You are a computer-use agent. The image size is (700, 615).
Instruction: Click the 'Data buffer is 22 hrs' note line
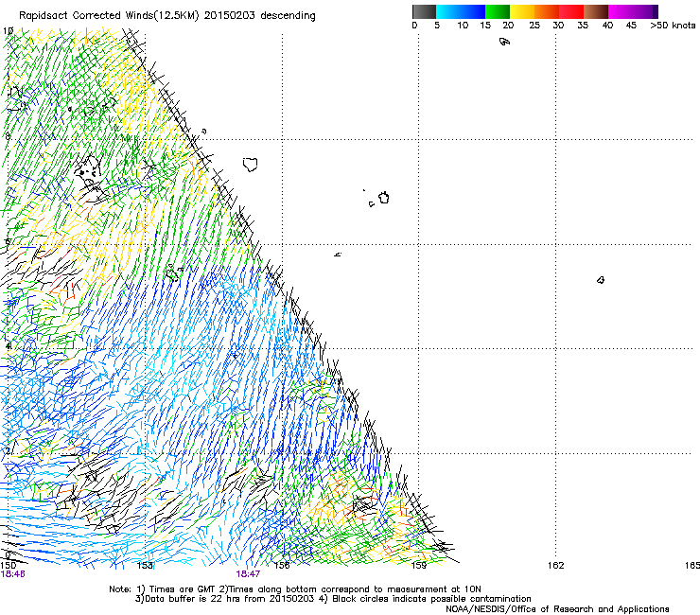[333, 599]
